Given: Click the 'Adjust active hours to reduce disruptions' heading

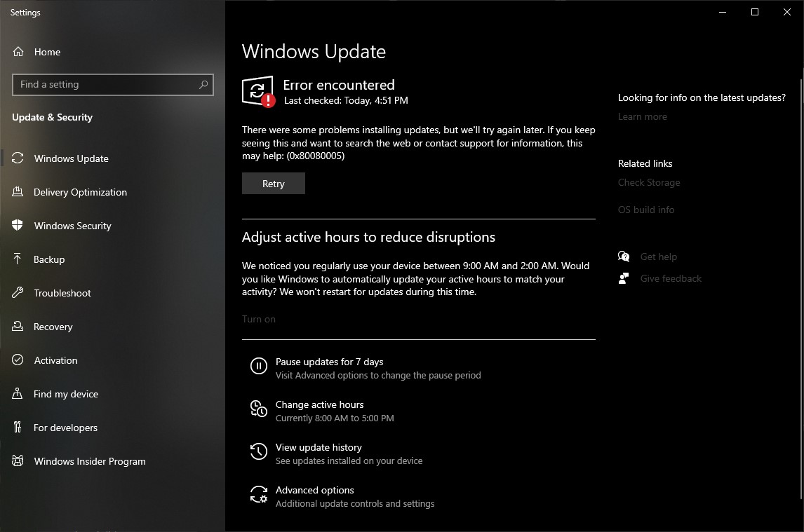Looking at the screenshot, I should pyautogui.click(x=368, y=238).
